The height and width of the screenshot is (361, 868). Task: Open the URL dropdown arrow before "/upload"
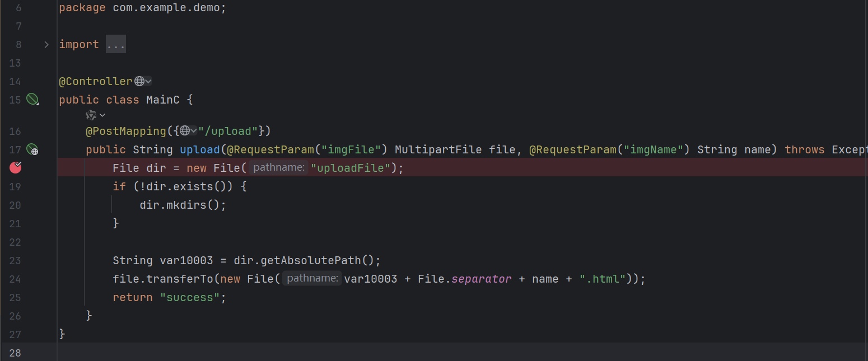point(194,131)
